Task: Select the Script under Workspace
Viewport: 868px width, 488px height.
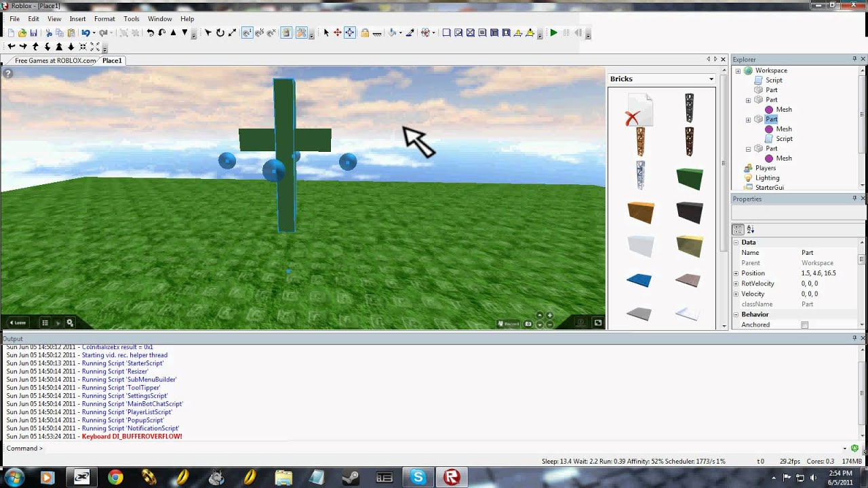Action: (774, 80)
